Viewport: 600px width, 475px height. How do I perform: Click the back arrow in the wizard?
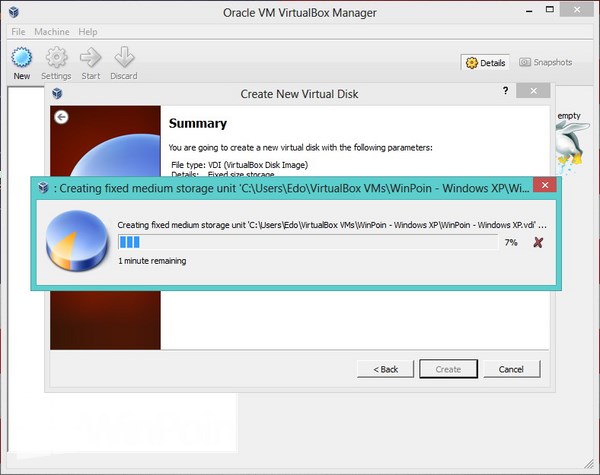pos(61,117)
